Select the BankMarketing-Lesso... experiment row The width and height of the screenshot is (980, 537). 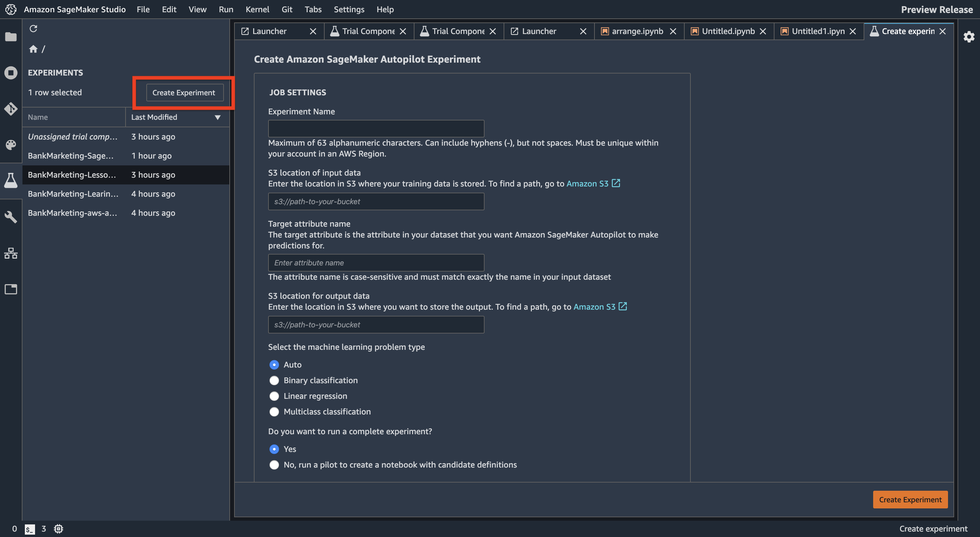tap(126, 175)
